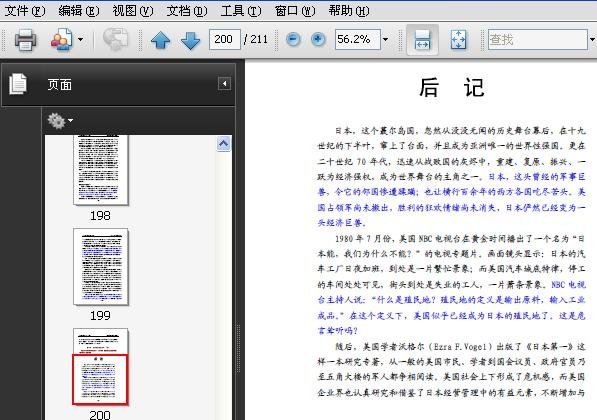Open the 帮助(H) menu
The height and width of the screenshot is (420, 597).
coord(349,11)
